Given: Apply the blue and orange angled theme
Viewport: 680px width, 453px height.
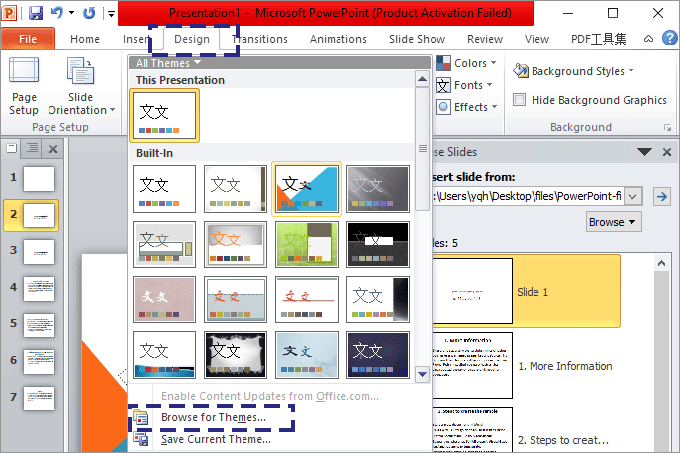Looking at the screenshot, I should click(x=306, y=189).
